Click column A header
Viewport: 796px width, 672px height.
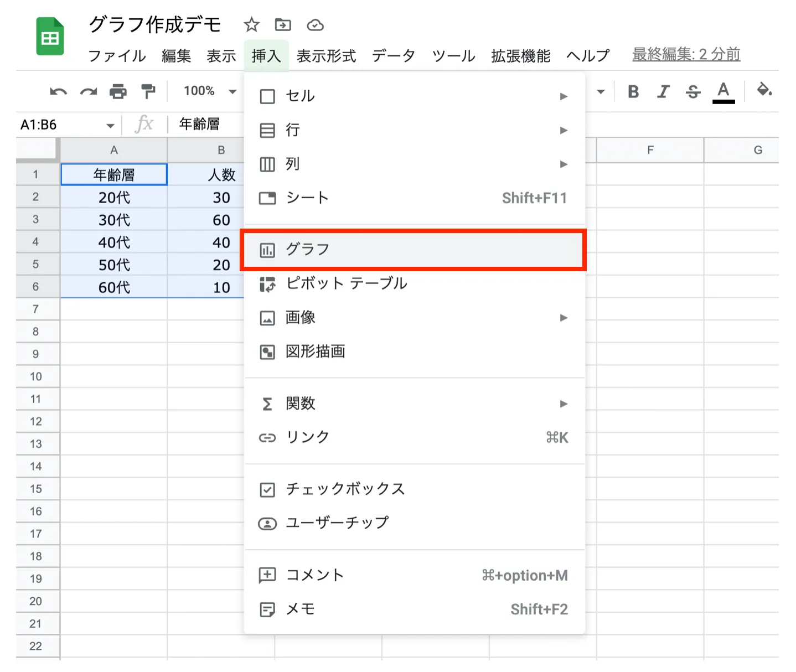(x=113, y=150)
